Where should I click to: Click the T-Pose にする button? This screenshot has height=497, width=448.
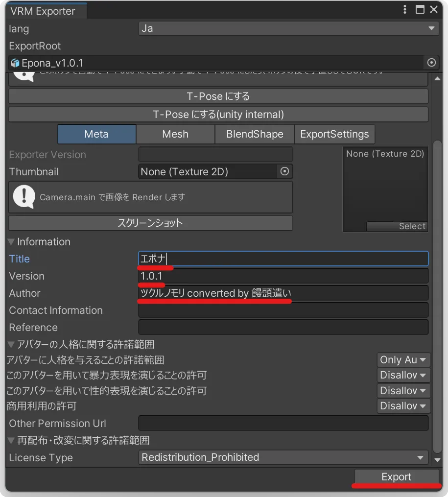click(218, 96)
